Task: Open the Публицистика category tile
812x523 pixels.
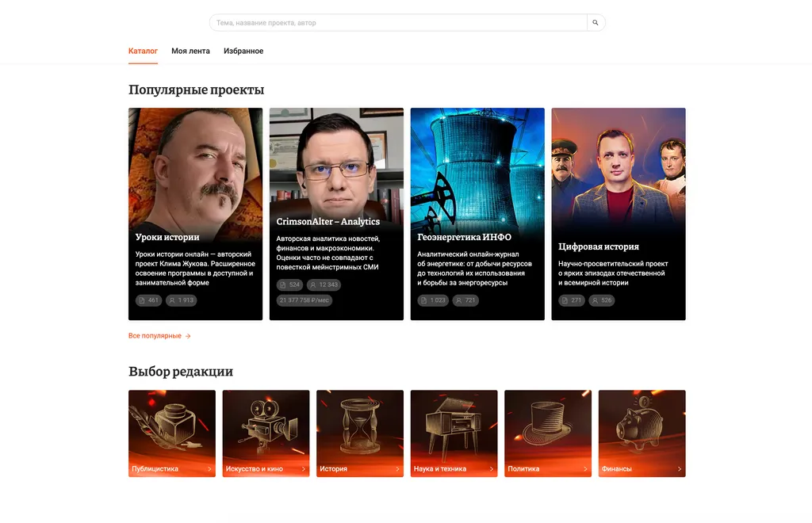Action: pos(172,433)
